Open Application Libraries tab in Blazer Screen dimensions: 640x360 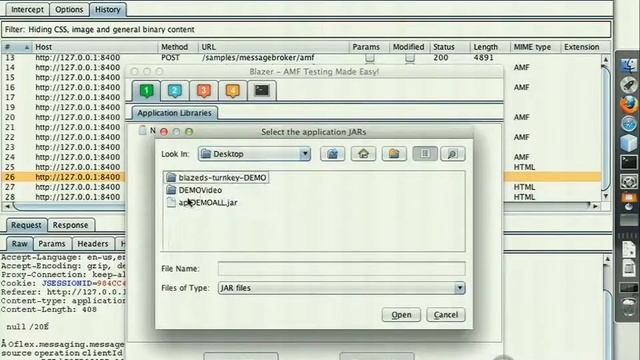click(174, 113)
